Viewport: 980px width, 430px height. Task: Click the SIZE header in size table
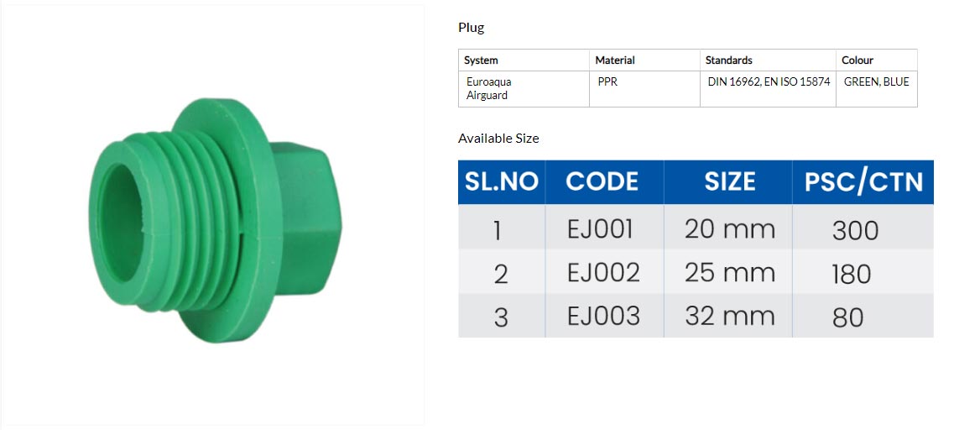coord(729,182)
